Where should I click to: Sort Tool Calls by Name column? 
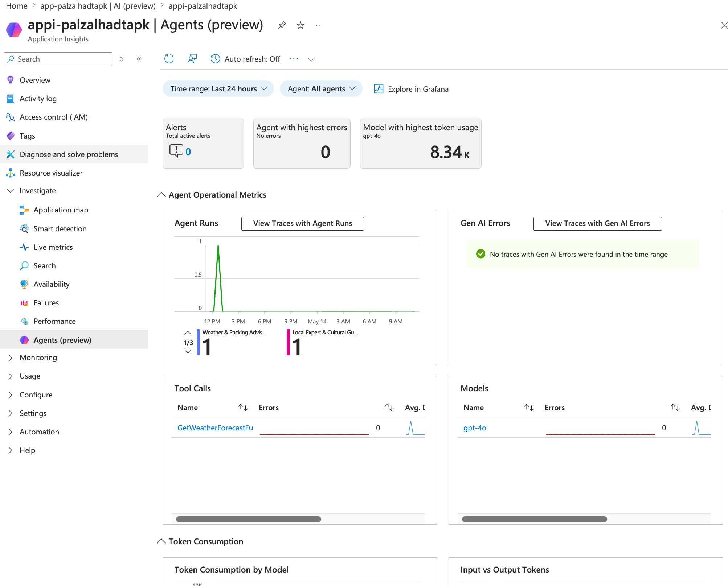[243, 408]
